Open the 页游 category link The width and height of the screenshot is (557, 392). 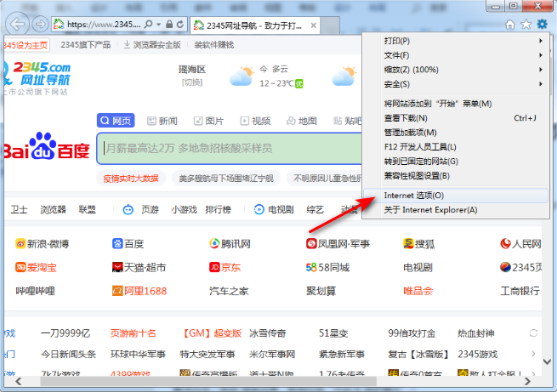click(150, 210)
